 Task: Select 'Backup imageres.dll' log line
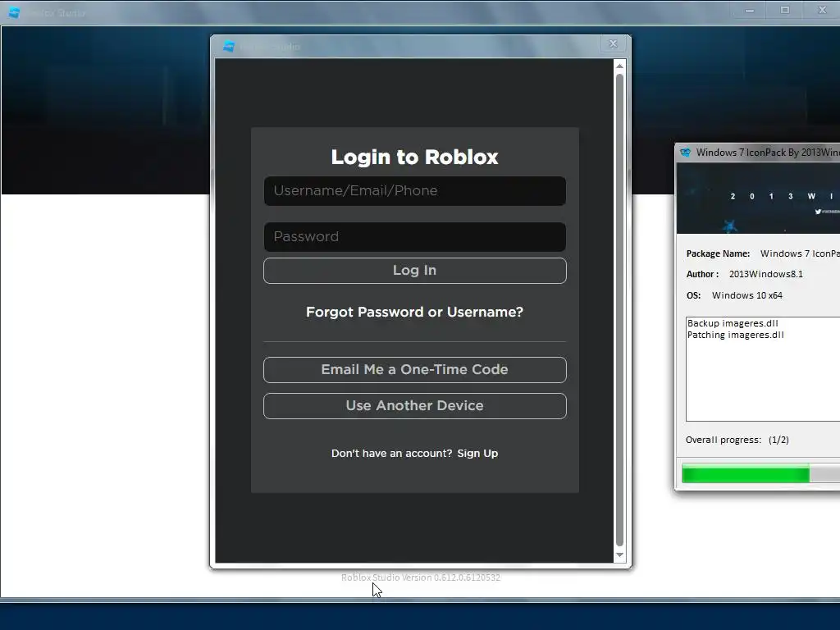coord(733,323)
